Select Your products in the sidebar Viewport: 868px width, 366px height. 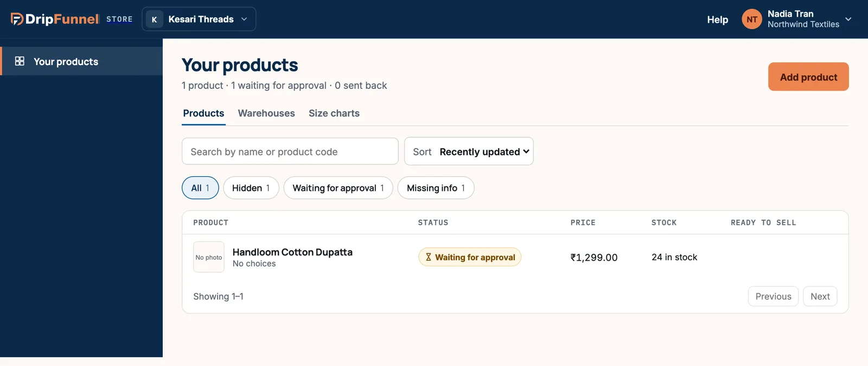pos(81,61)
